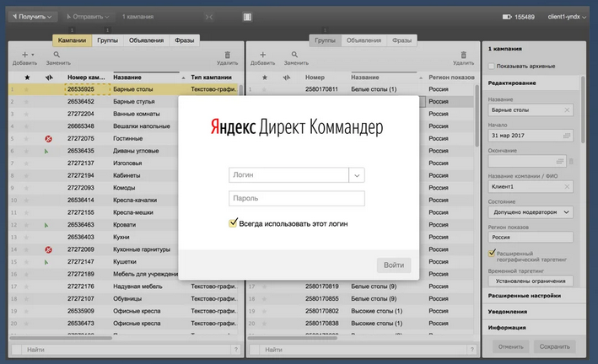Click Установлены ограничения time targeting button

[x=531, y=281]
